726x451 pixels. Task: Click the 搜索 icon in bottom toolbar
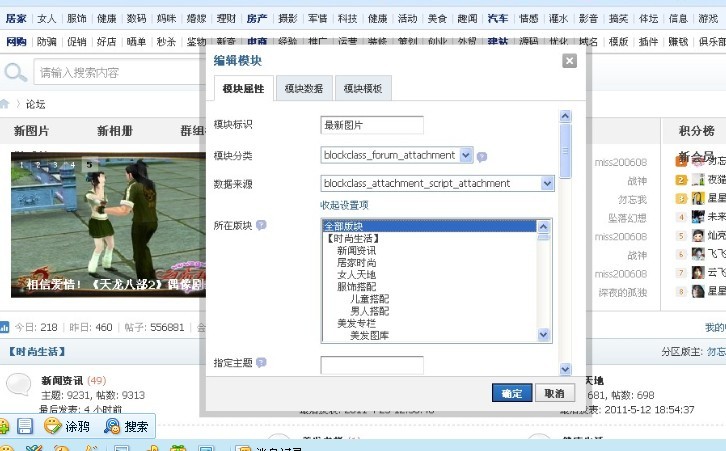click(112, 426)
